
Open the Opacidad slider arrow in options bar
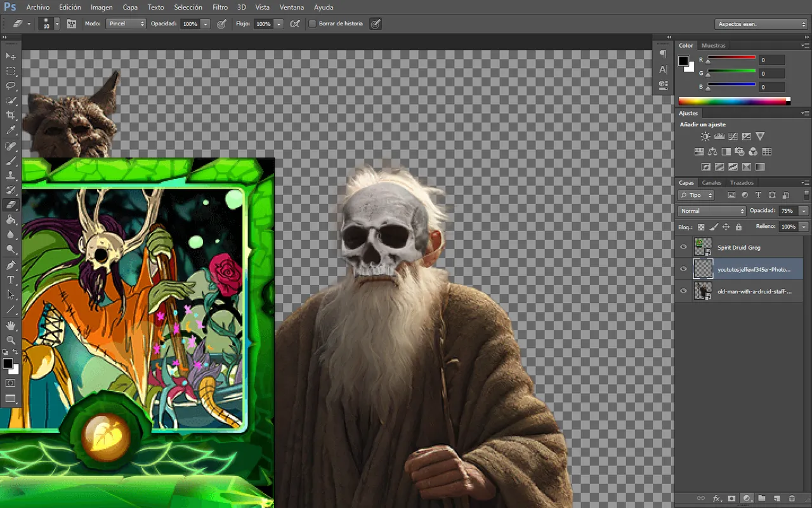206,23
